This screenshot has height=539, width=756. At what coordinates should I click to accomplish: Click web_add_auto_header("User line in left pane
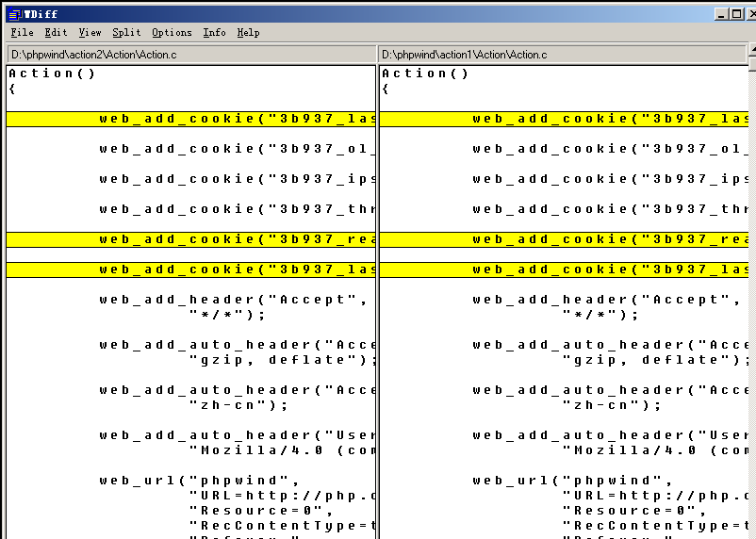[x=237, y=435]
